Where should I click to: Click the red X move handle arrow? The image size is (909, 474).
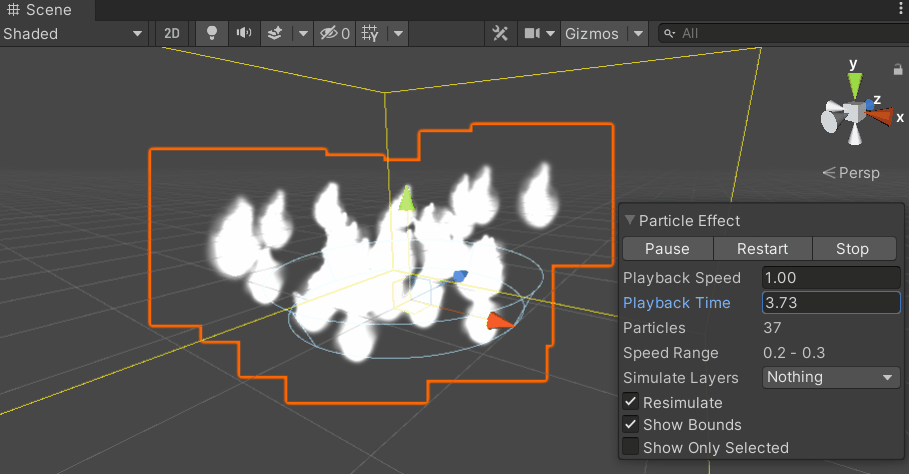tap(499, 321)
